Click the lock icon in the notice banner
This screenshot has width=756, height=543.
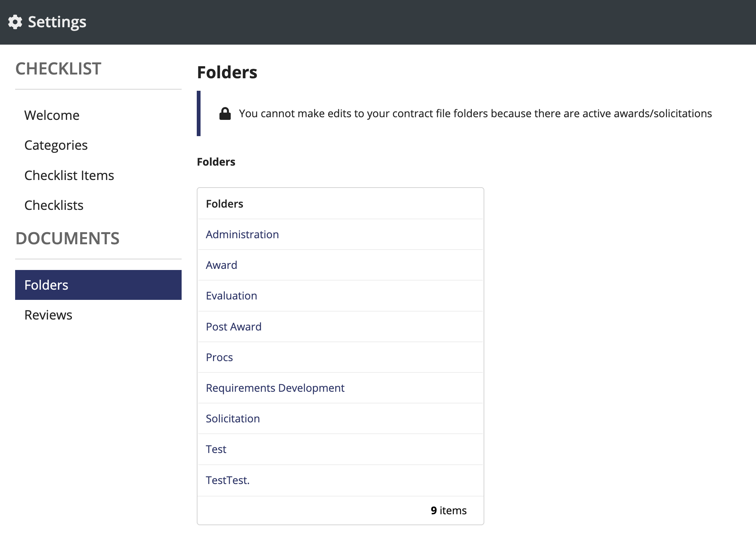click(x=225, y=113)
